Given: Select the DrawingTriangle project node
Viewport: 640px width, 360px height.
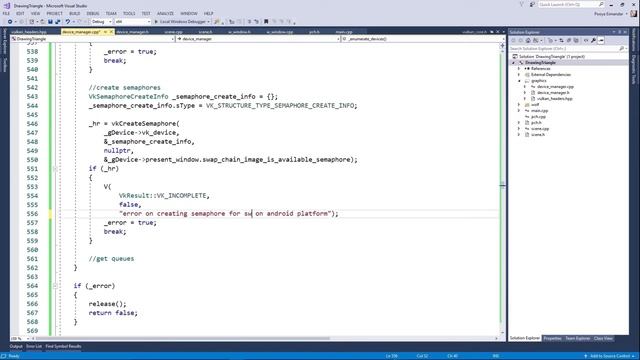Looking at the screenshot, I should coord(540,62).
